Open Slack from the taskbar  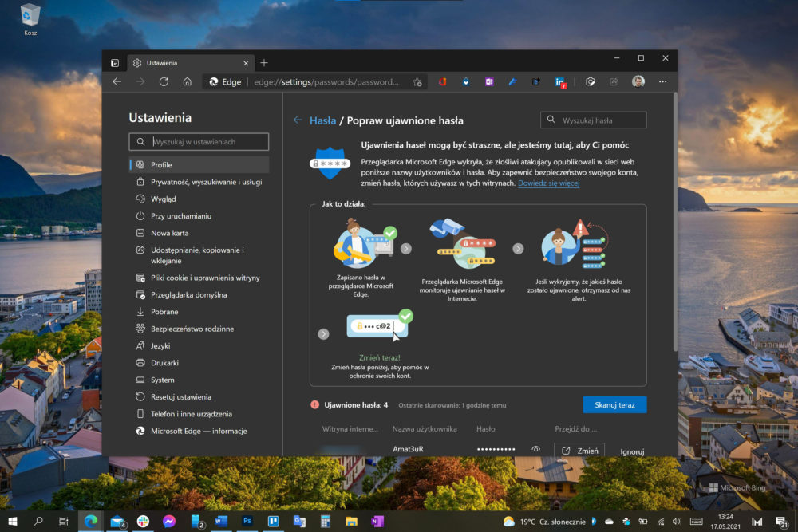coord(143,522)
